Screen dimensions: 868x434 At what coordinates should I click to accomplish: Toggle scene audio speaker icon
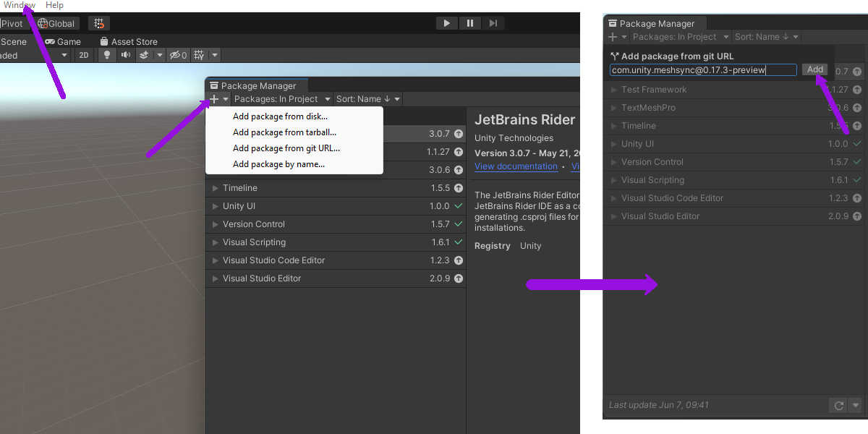pos(126,55)
